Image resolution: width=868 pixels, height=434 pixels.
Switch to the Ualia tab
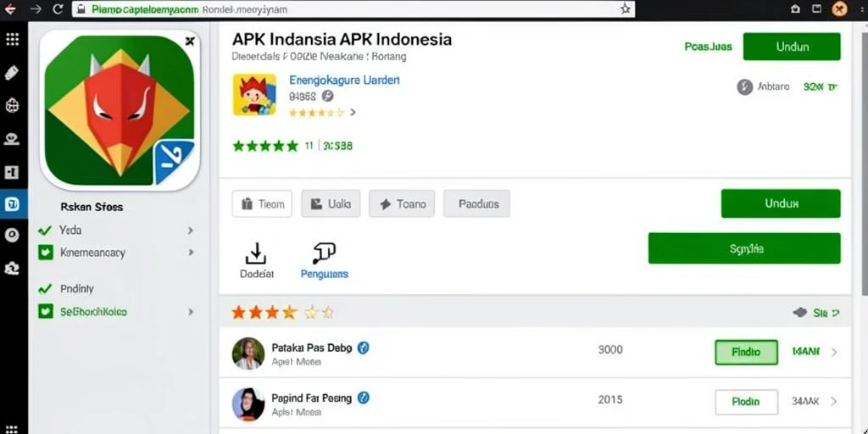pos(331,203)
